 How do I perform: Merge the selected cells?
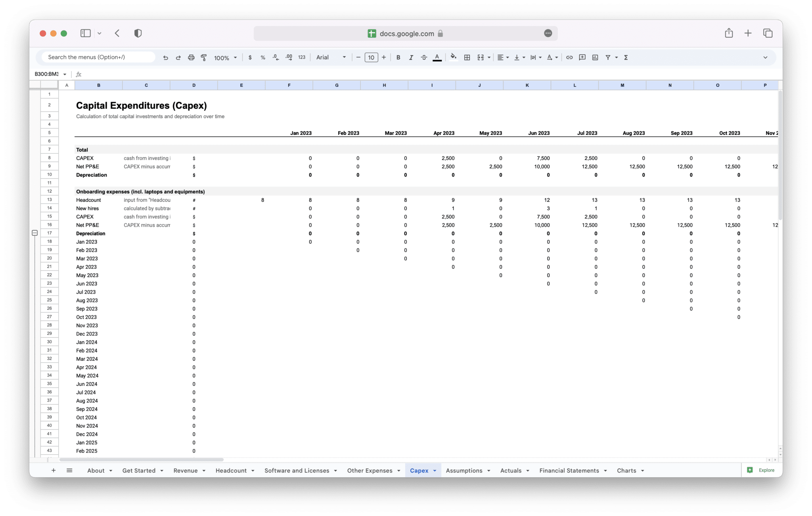pyautogui.click(x=481, y=57)
